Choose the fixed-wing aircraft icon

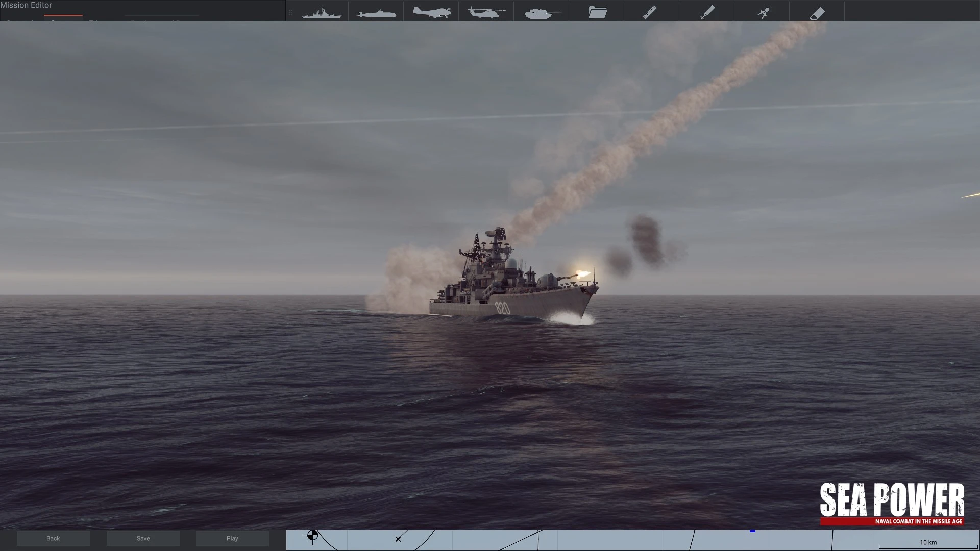pos(431,12)
